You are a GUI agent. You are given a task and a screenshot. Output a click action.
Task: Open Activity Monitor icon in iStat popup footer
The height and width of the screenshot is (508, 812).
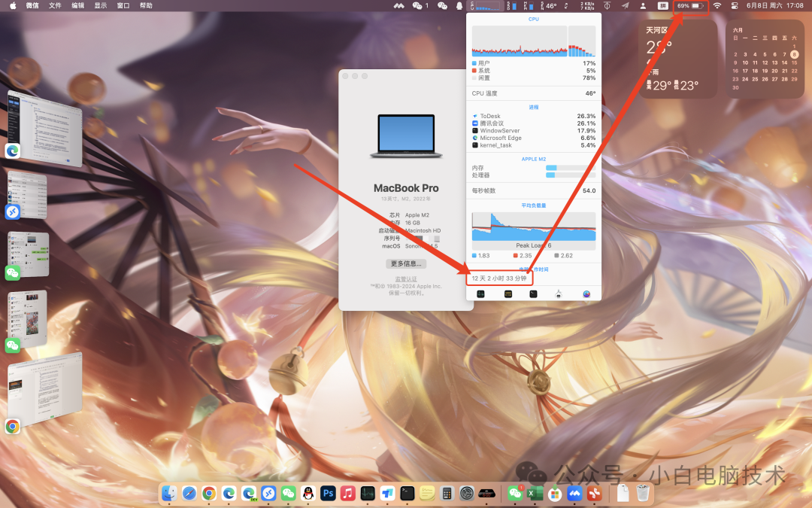point(480,294)
